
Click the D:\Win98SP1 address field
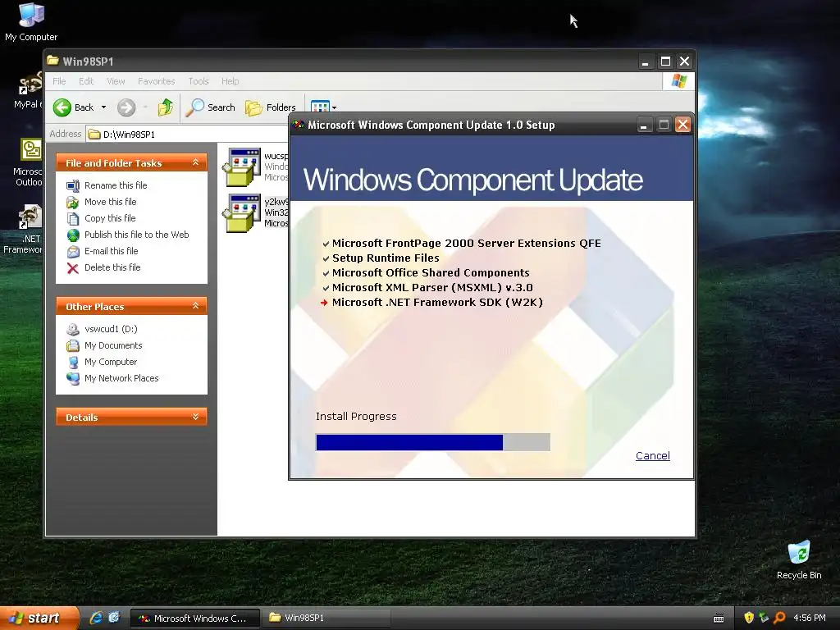(x=188, y=134)
